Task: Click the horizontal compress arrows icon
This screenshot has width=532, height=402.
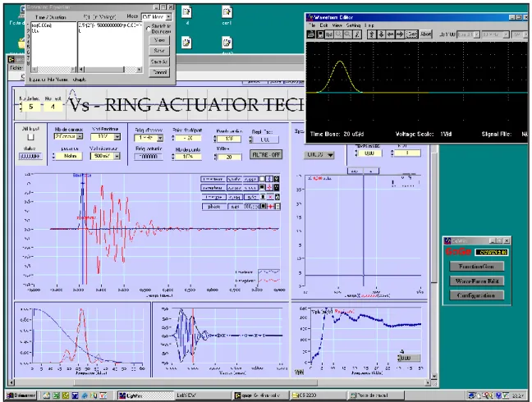Action: [391, 34]
